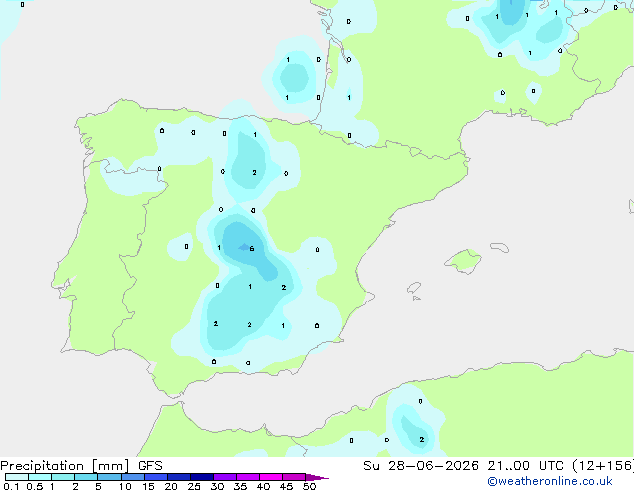Click the legend label '50'
Screen dimensions: 634x490
[x=309, y=486]
